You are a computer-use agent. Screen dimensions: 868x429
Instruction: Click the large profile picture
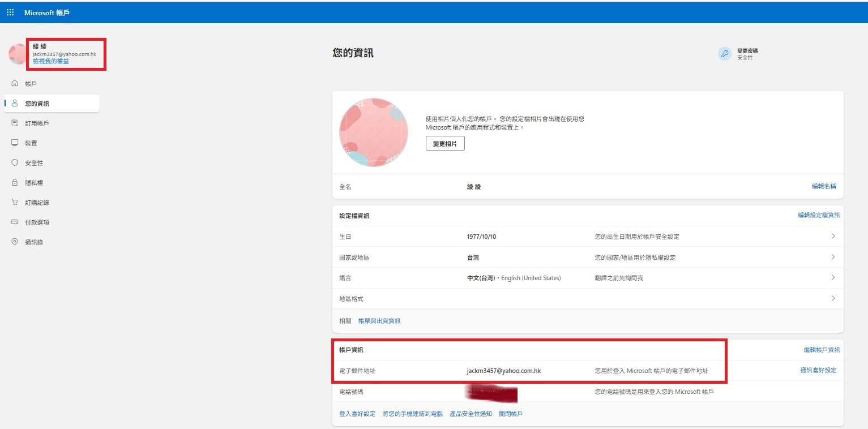coord(373,132)
